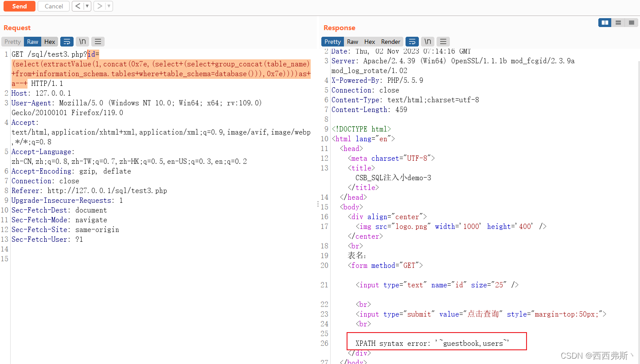The height and width of the screenshot is (364, 640).
Task: Click the Host: 127.0.0.1 header line
Action: pyautogui.click(x=41, y=93)
